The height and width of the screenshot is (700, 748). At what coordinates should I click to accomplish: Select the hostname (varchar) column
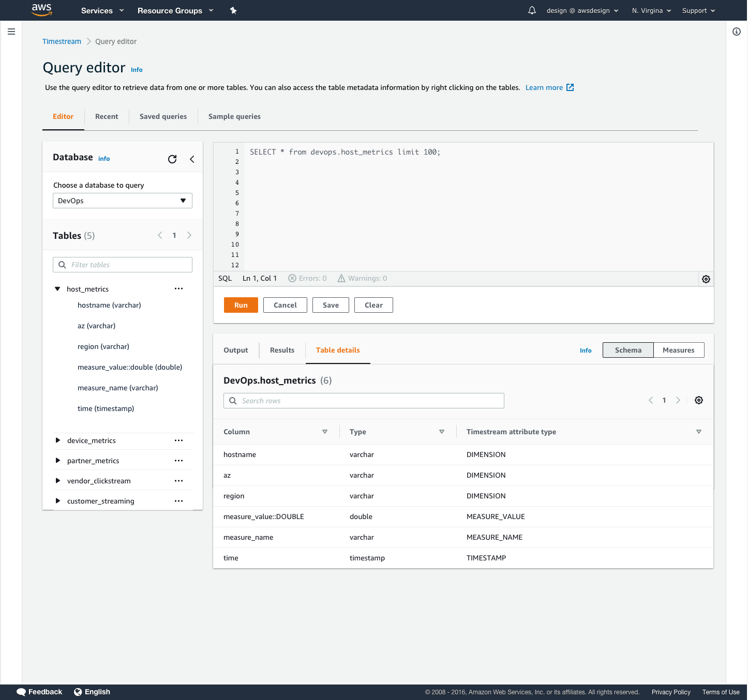[x=109, y=305]
